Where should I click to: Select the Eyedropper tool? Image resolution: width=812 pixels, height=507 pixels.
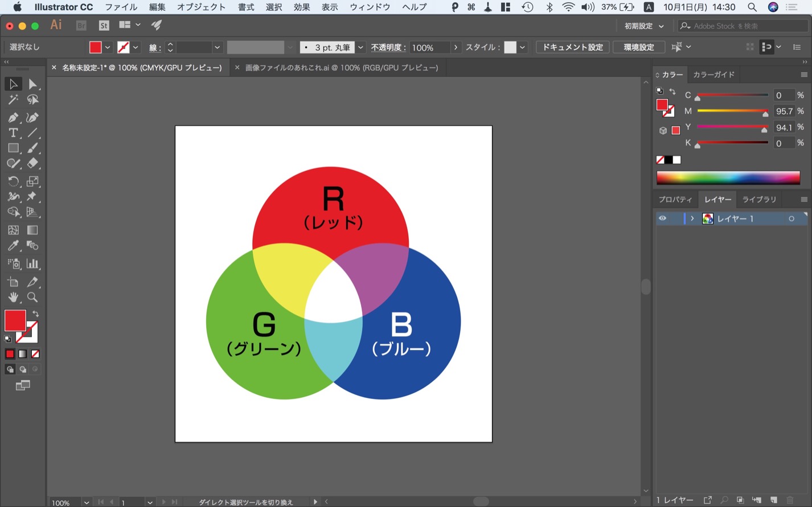click(x=13, y=246)
